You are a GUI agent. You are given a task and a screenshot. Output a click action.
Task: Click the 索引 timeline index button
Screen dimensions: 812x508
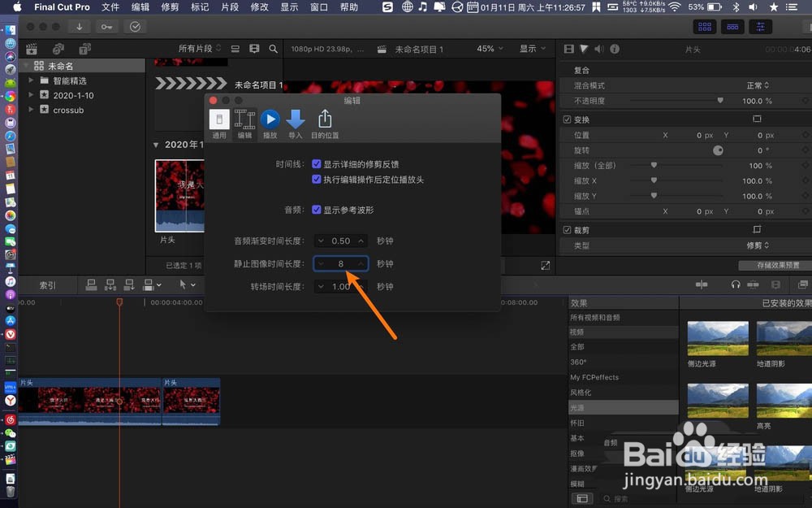click(48, 285)
